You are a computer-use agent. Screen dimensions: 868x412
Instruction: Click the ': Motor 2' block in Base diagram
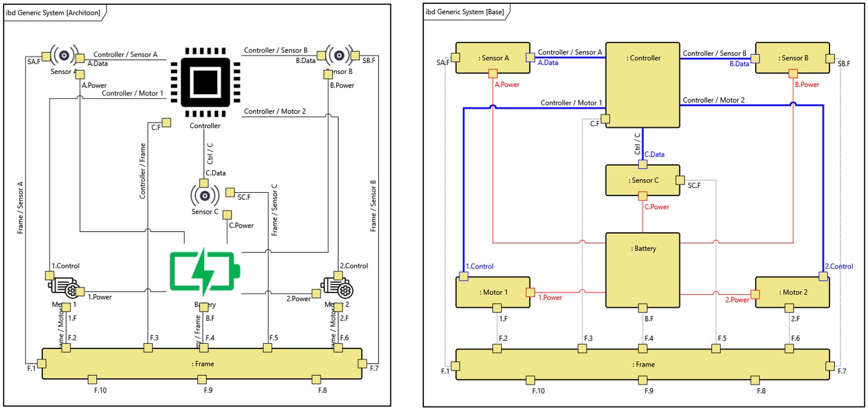click(x=792, y=292)
